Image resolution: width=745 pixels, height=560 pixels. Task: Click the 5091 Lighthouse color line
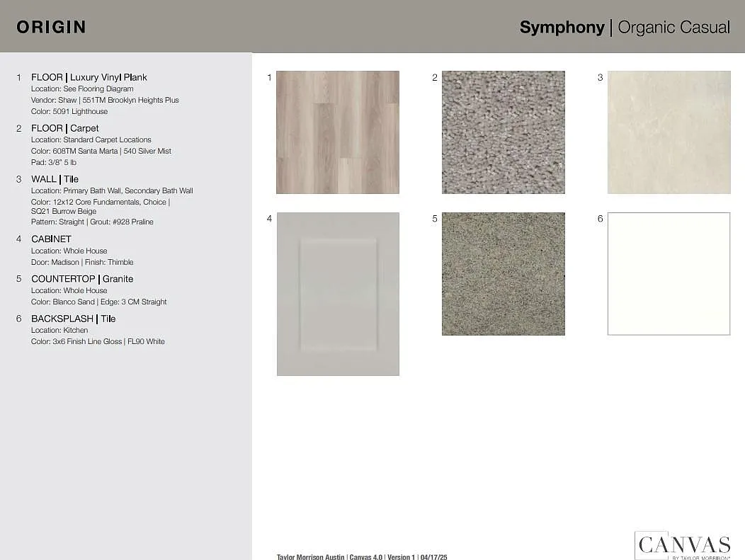click(x=69, y=111)
